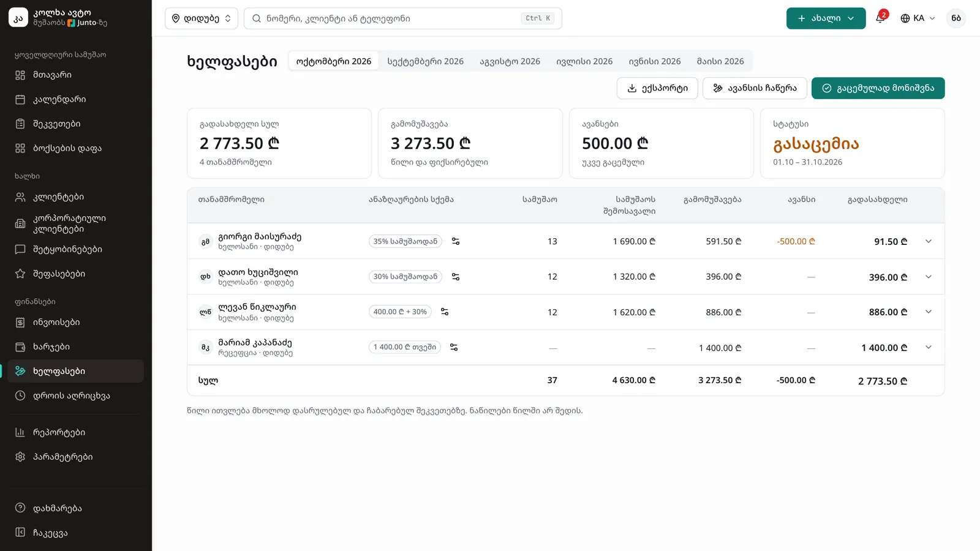Switch to სექტემბერი 2026 tab
The width and height of the screenshot is (980, 551).
click(x=425, y=61)
